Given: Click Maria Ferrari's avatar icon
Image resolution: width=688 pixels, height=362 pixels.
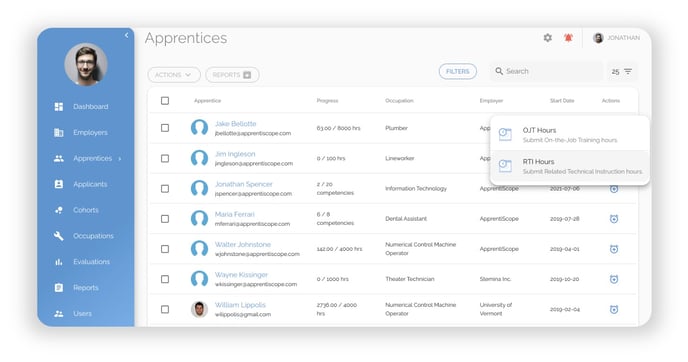Looking at the screenshot, I should pyautogui.click(x=199, y=219).
